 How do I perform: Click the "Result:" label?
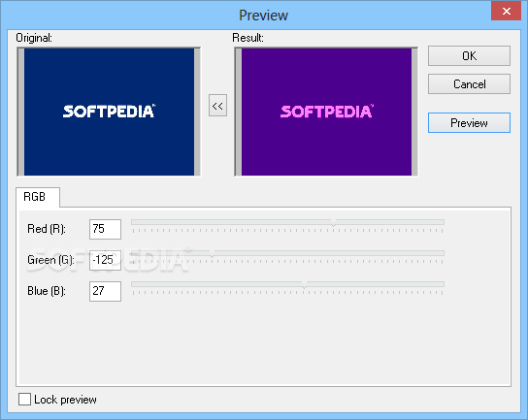point(247,38)
